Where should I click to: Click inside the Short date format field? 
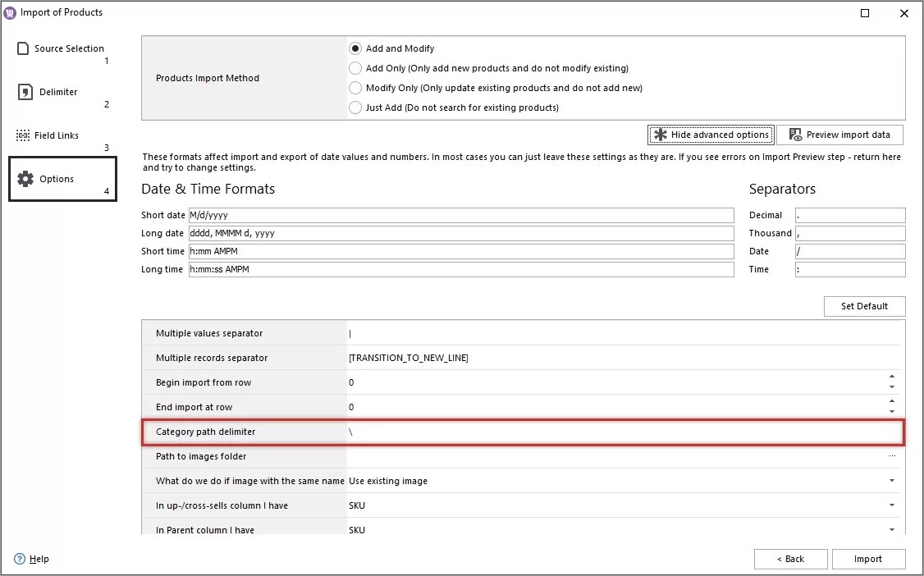(x=460, y=215)
